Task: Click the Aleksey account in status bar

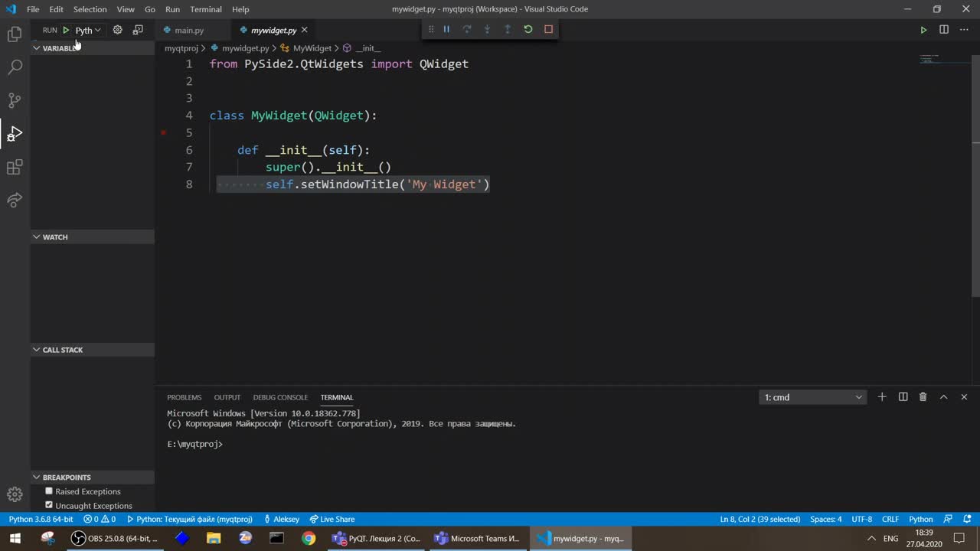Action: [x=282, y=519]
